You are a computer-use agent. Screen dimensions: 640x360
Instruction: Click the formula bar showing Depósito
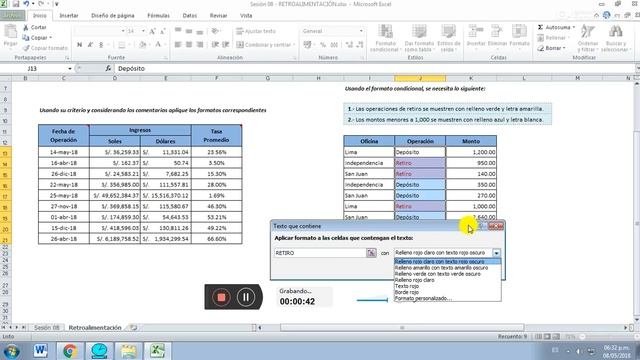[x=375, y=69]
